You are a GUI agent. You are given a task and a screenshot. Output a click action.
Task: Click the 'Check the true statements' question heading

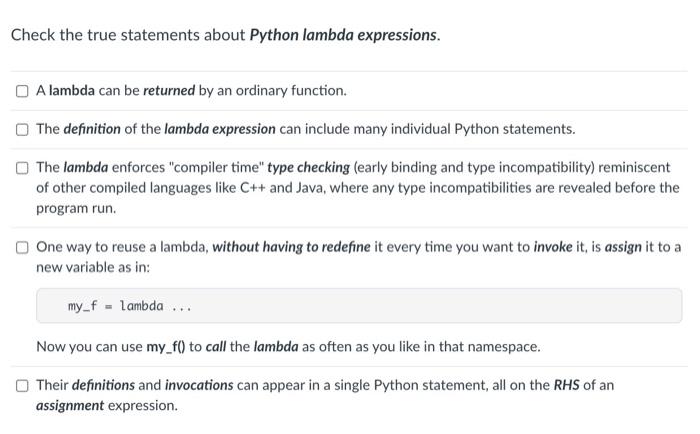pos(225,35)
